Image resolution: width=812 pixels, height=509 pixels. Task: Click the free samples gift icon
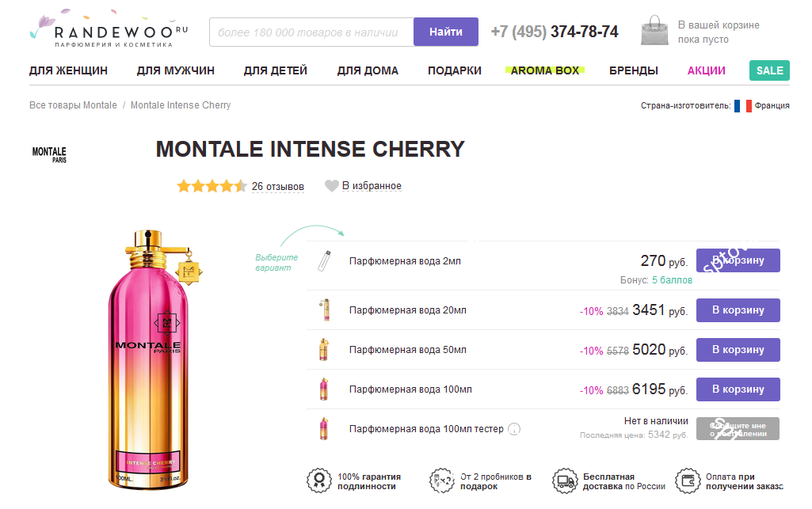click(442, 481)
